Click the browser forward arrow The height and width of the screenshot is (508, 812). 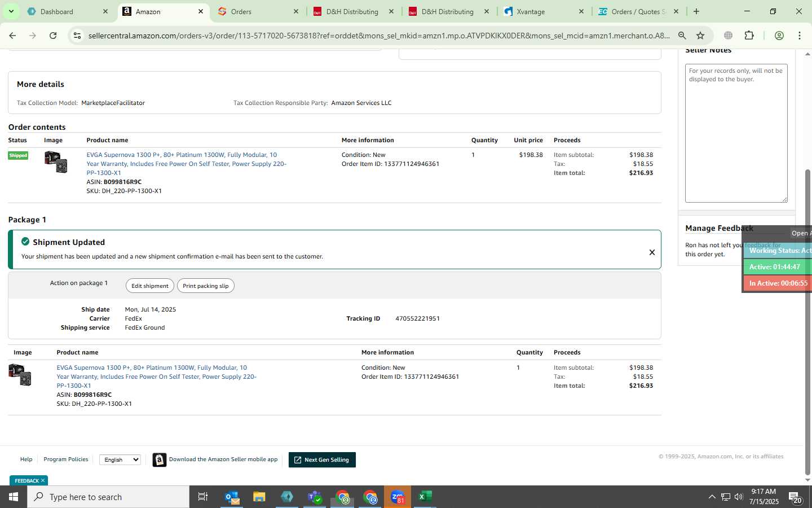point(33,36)
